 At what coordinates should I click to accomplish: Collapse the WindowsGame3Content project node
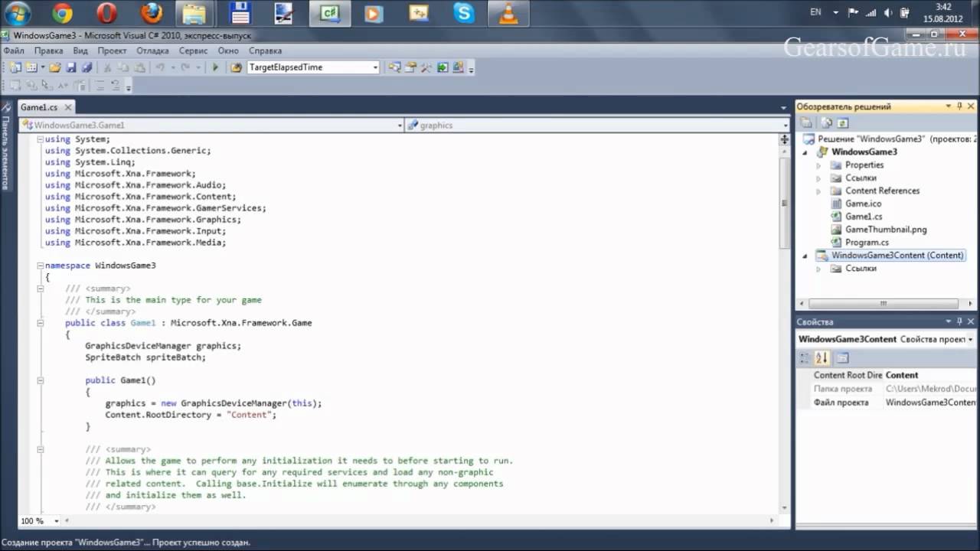tap(805, 256)
